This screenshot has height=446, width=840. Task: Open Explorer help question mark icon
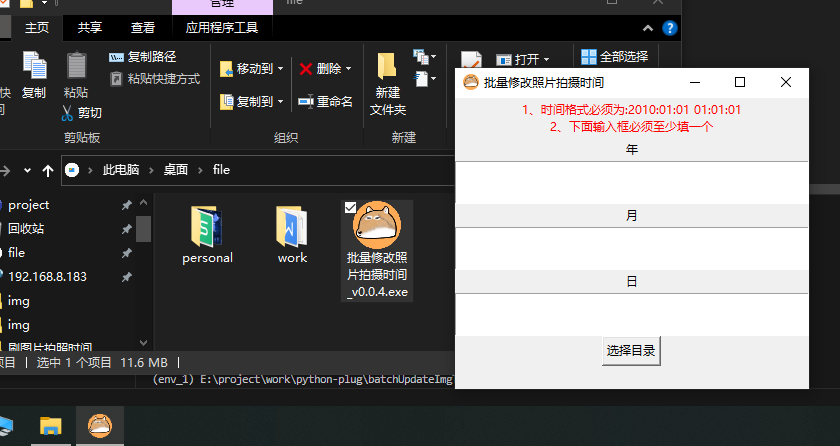[x=670, y=28]
